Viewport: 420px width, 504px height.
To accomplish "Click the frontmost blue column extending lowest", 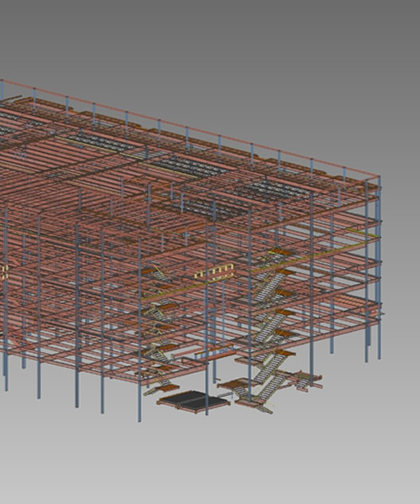I will [139, 329].
